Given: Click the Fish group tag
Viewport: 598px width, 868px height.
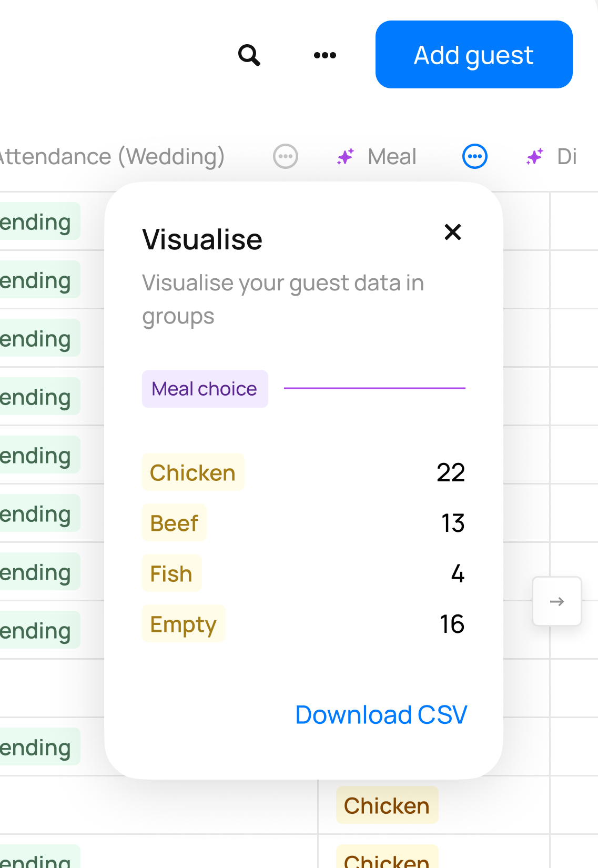Looking at the screenshot, I should click(171, 573).
